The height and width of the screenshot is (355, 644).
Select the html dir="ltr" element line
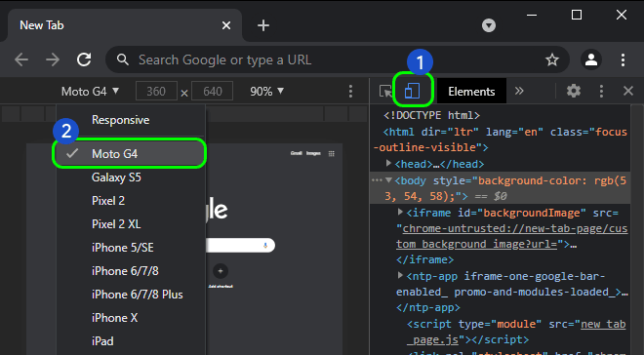coord(502,139)
